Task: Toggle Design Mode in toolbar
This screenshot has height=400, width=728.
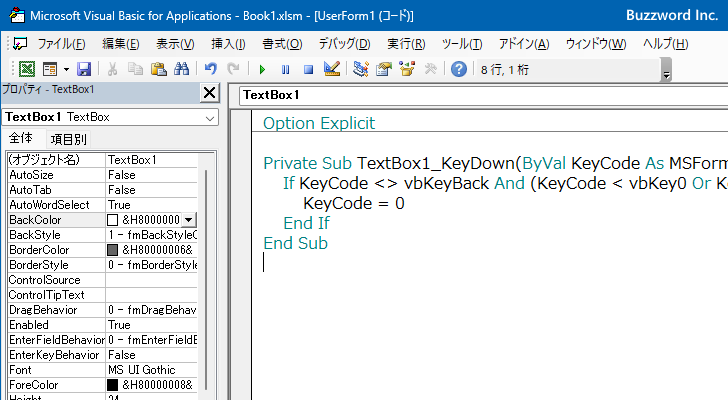Action: (x=332, y=69)
